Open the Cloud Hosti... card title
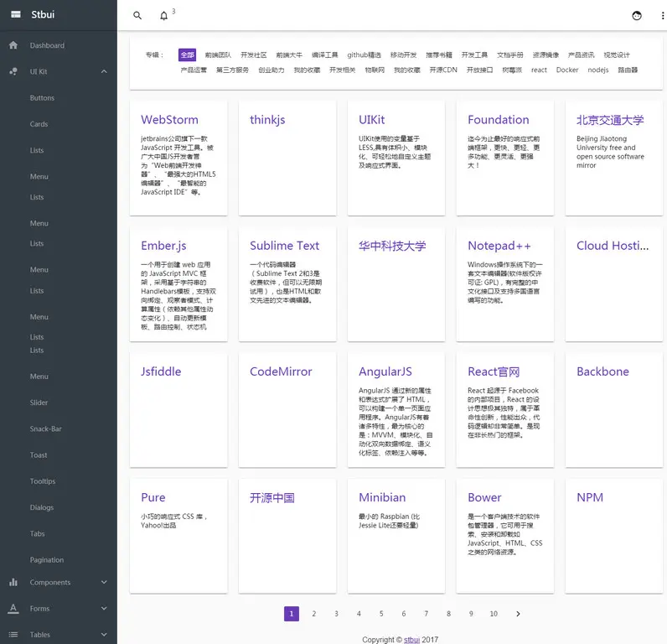The height and width of the screenshot is (644, 667). (613, 246)
